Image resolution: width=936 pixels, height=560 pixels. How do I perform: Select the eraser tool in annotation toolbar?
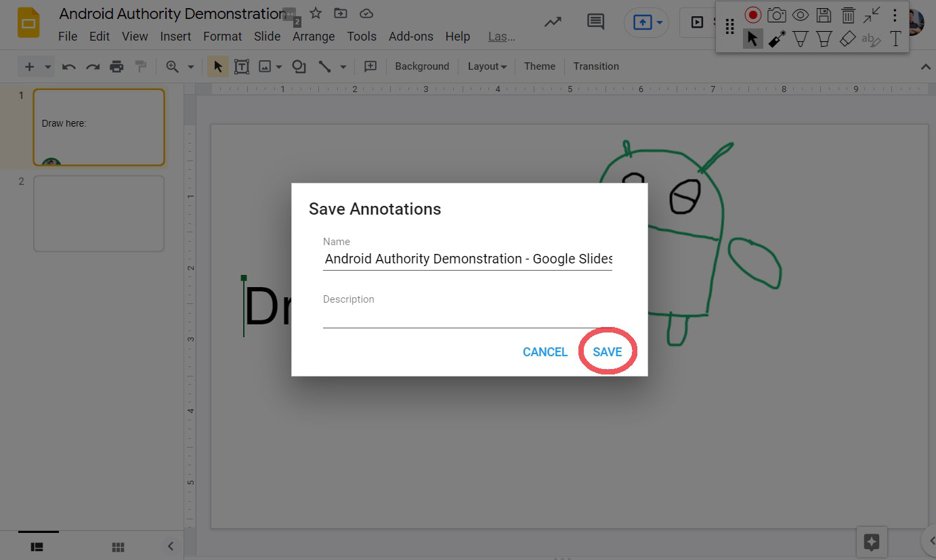pyautogui.click(x=847, y=39)
